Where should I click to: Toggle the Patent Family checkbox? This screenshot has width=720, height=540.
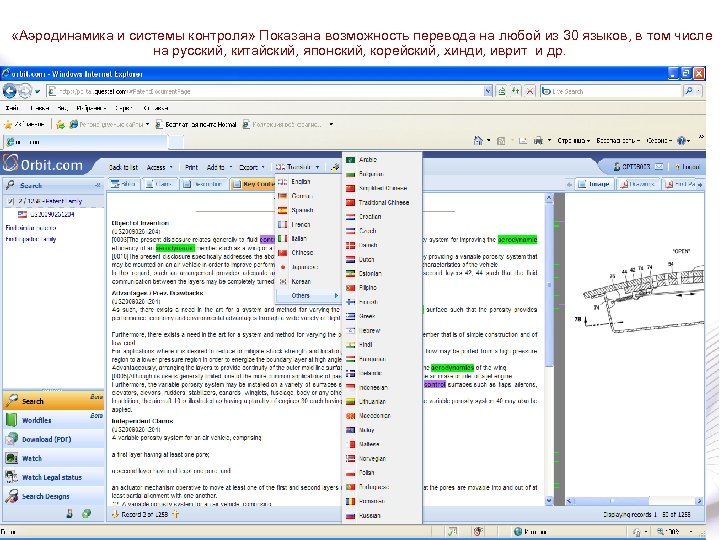tap(11, 201)
